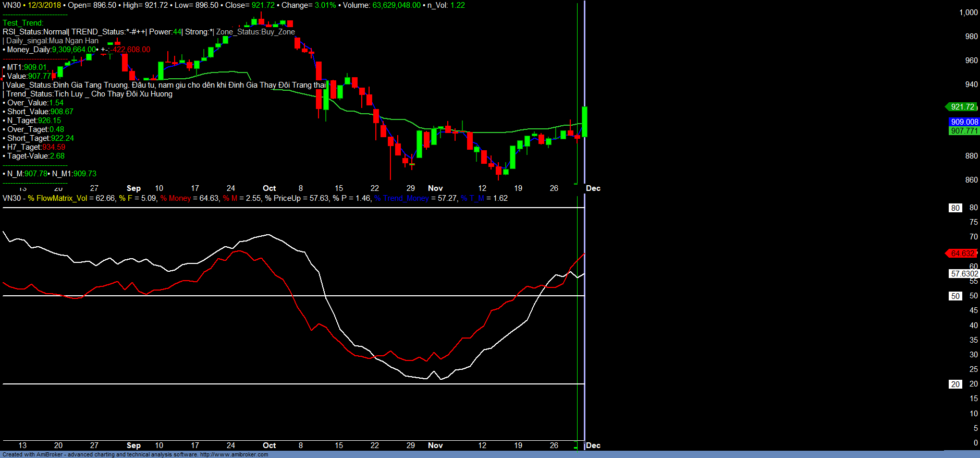The width and height of the screenshot is (980, 458).
Task: Click the boxed 80 level label
Action: tap(955, 208)
